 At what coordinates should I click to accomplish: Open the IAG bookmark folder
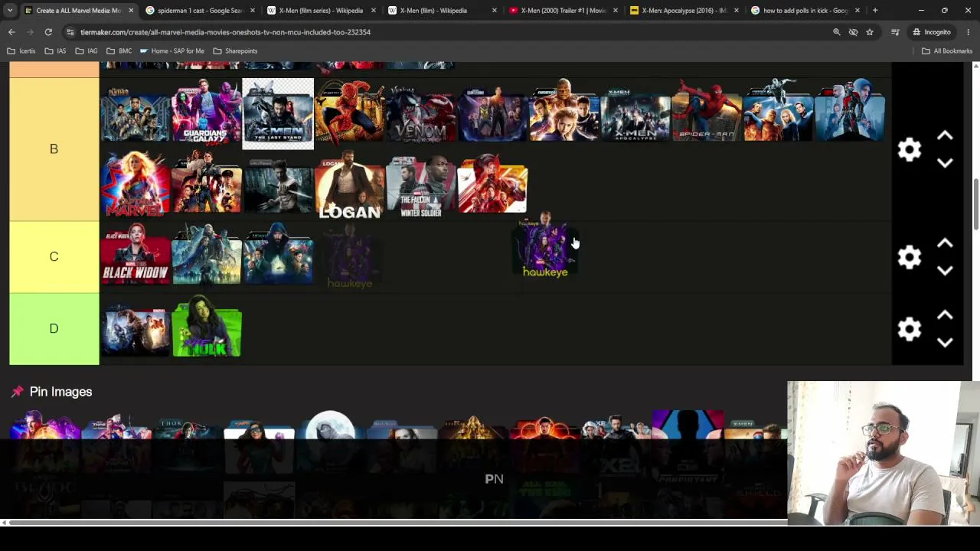click(86, 51)
